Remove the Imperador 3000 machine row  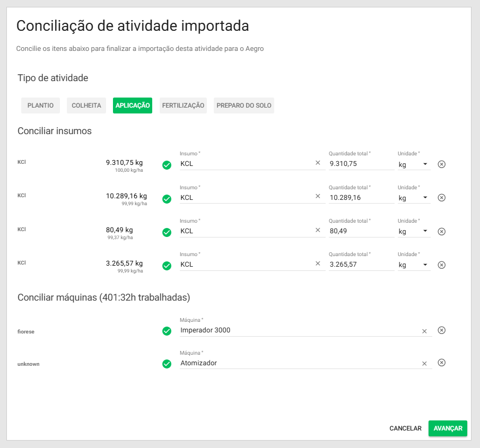tap(441, 330)
